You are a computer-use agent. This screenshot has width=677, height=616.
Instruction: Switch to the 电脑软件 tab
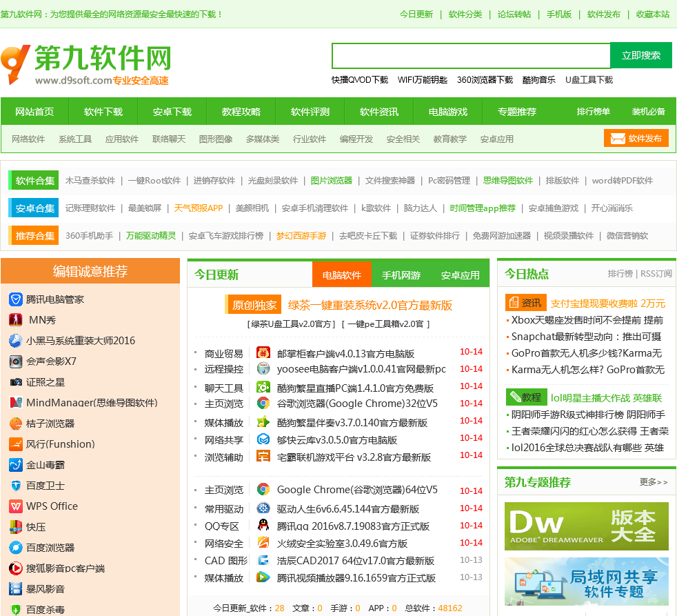(x=341, y=275)
